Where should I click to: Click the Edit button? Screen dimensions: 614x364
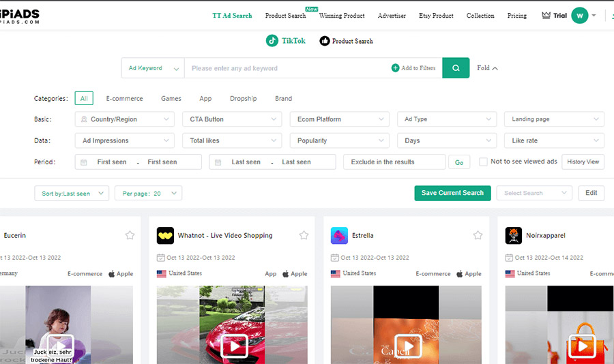(x=591, y=193)
